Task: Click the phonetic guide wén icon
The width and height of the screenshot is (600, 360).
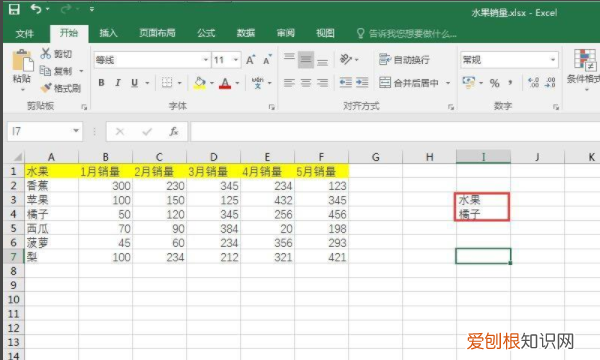Action: pos(258,83)
